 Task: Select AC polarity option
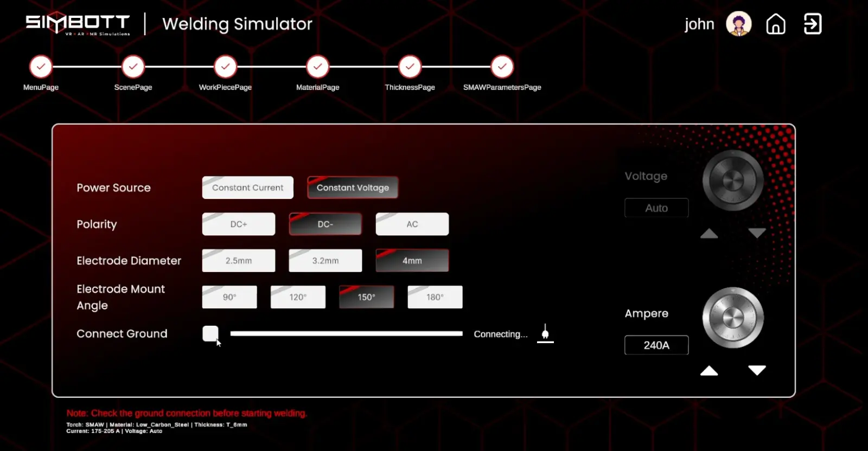412,224
